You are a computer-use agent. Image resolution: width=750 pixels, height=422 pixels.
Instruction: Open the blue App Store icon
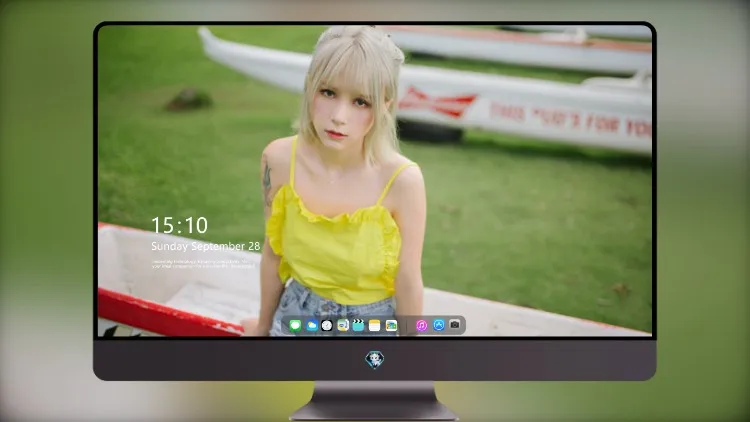[x=439, y=325]
